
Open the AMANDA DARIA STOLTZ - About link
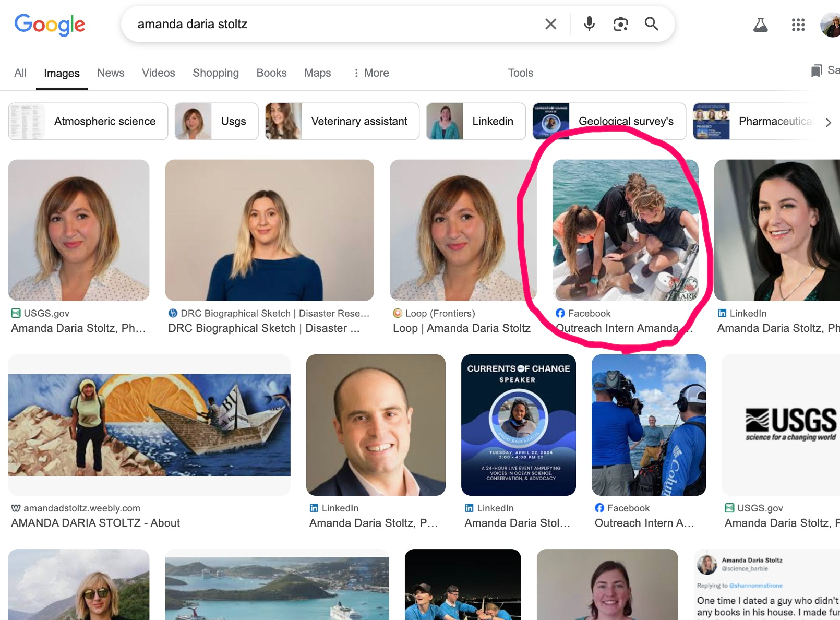click(x=95, y=523)
